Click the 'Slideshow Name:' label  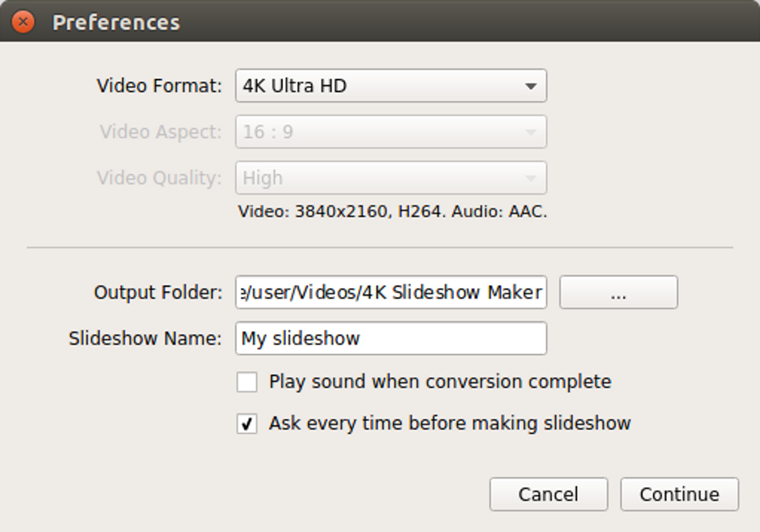click(145, 338)
